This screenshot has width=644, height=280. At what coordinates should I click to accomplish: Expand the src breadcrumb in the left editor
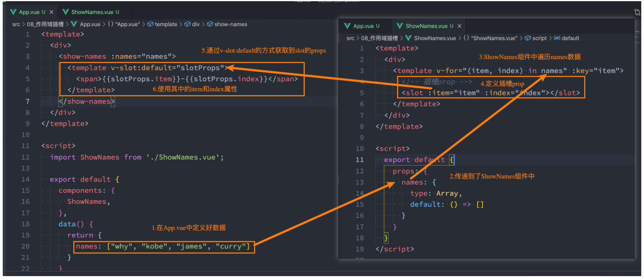click(x=16, y=24)
